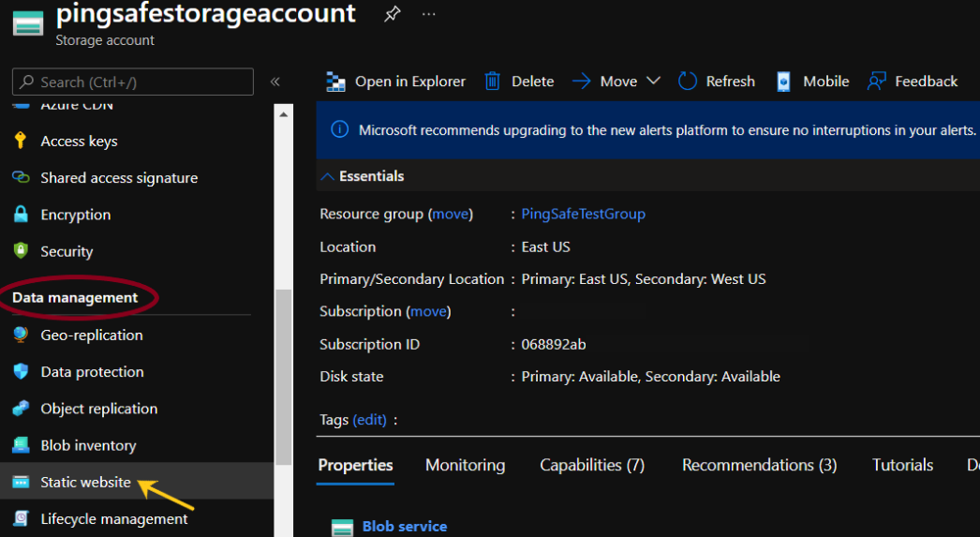Select Static website in the sidebar
The height and width of the screenshot is (537, 980).
(x=85, y=482)
